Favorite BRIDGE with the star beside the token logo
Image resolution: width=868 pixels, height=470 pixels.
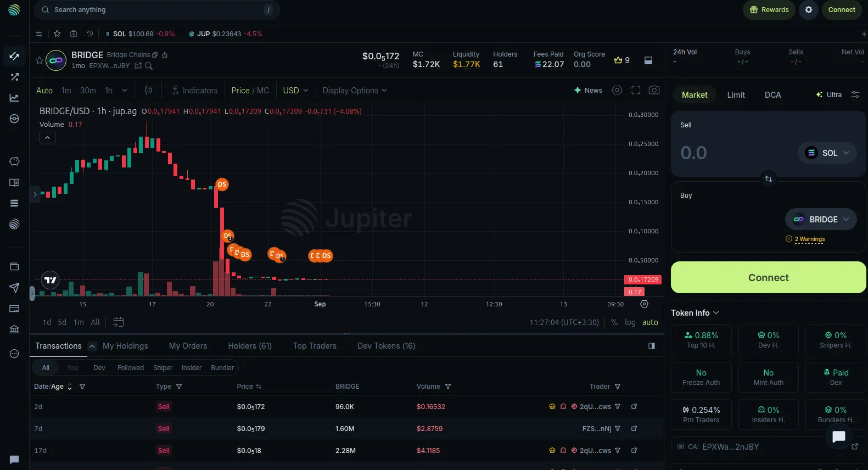coord(39,60)
